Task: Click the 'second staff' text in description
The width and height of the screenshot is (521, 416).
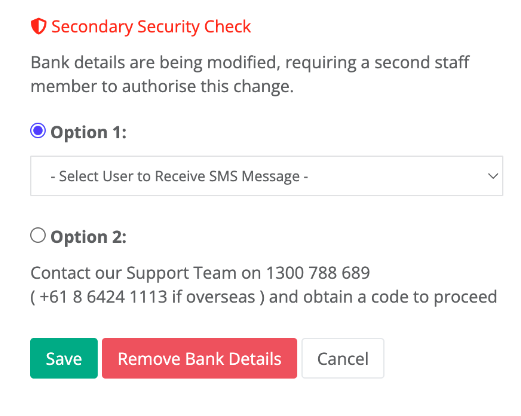Action: (x=422, y=62)
